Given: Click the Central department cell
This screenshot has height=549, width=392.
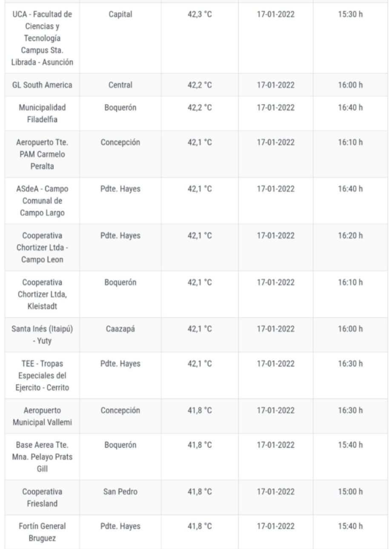Looking at the screenshot, I should click(x=120, y=85).
